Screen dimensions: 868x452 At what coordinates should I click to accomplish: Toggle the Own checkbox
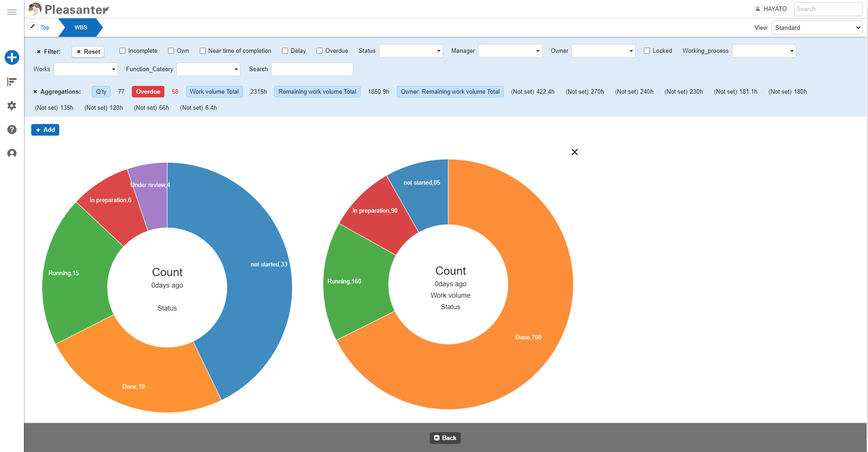click(171, 51)
